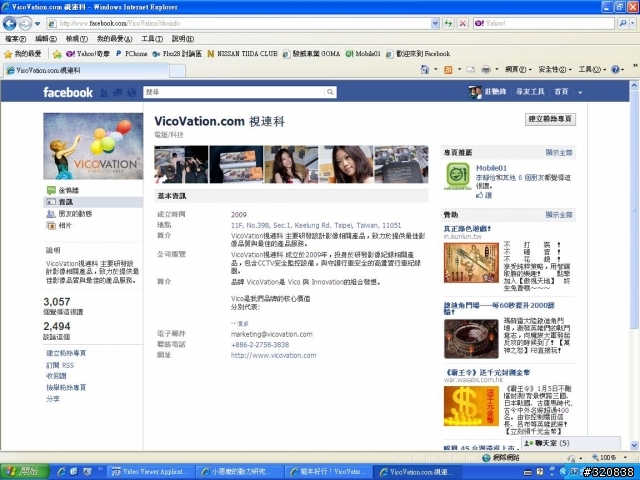Click the vertical scrollbar down arrow
The image size is (640, 480).
coord(634,445)
